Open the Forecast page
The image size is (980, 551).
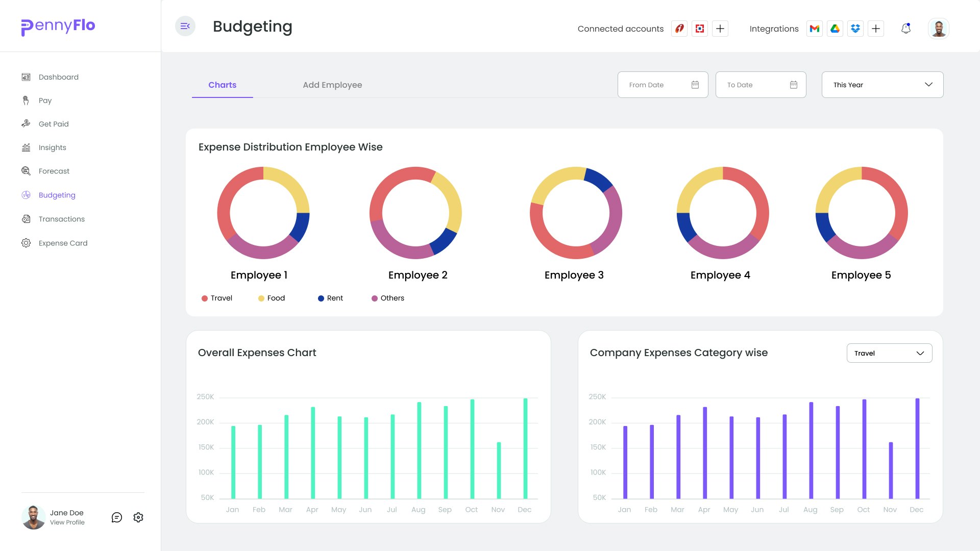pos(54,171)
